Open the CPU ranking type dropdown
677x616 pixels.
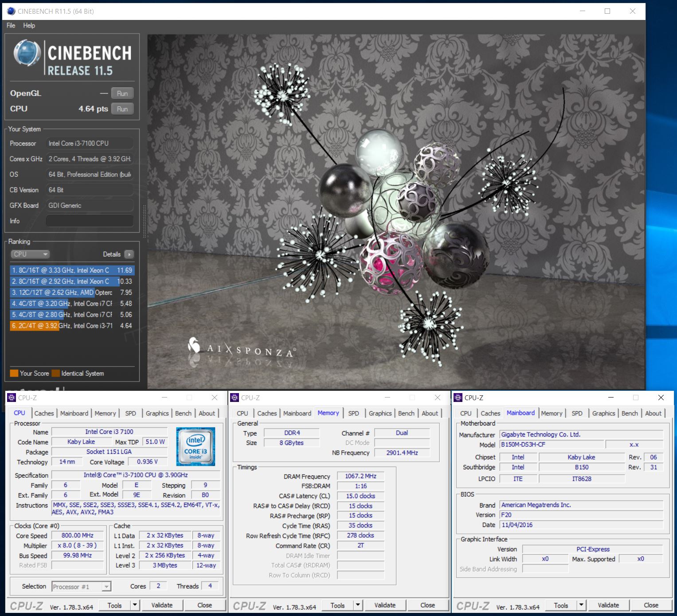click(x=30, y=254)
